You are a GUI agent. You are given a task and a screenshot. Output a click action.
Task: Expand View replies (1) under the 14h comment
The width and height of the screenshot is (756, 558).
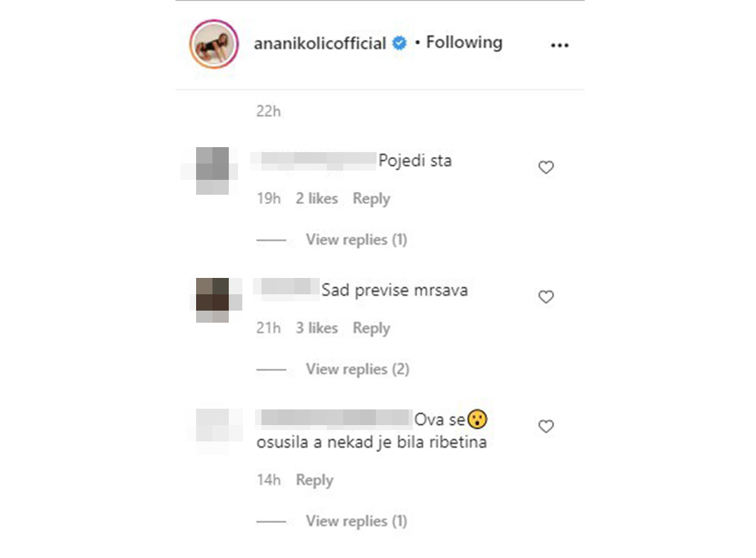pos(356,521)
